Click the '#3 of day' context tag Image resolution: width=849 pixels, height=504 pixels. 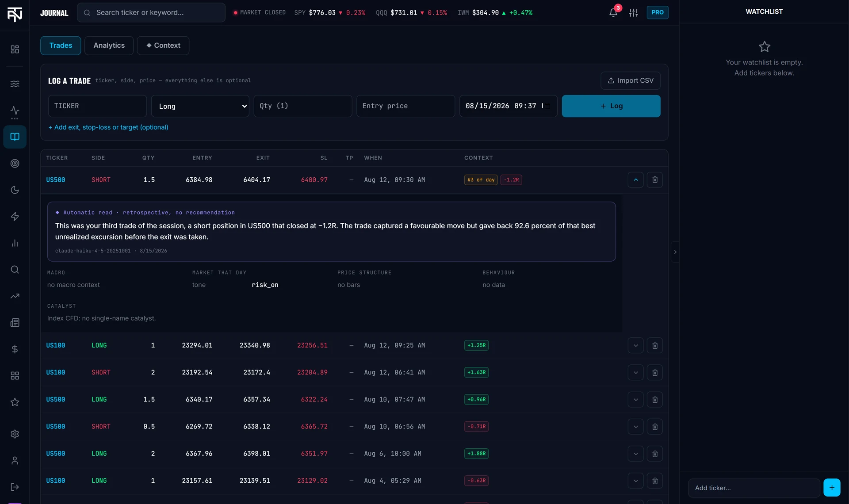[x=481, y=180]
